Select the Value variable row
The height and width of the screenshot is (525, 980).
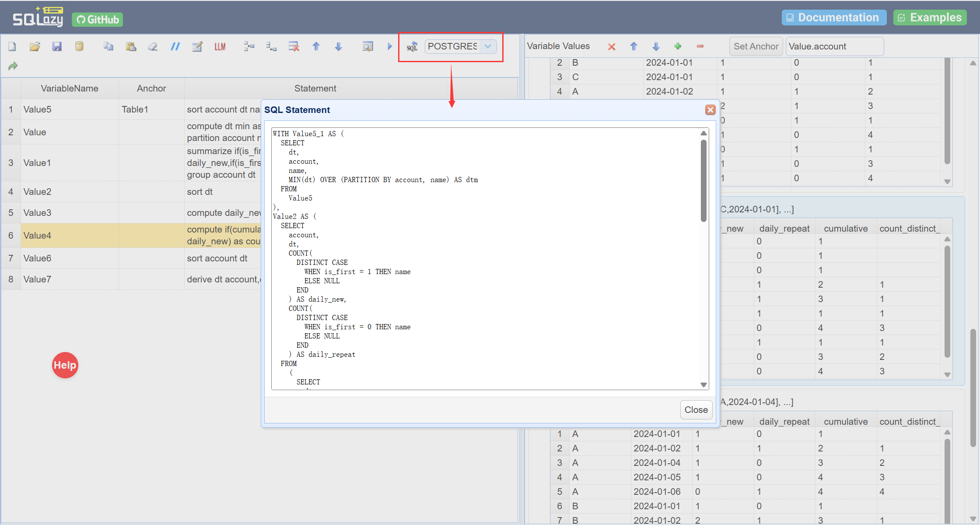(x=70, y=132)
